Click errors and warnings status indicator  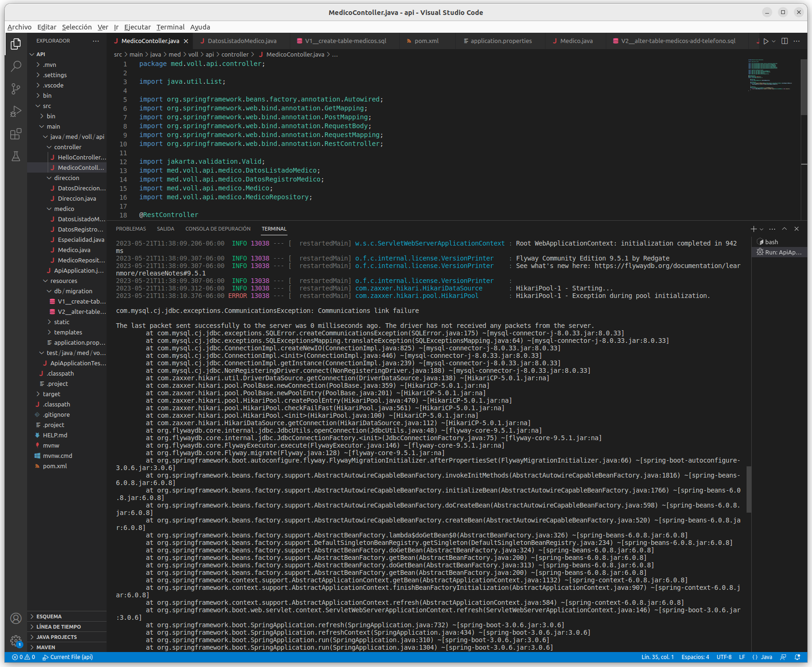(23, 657)
